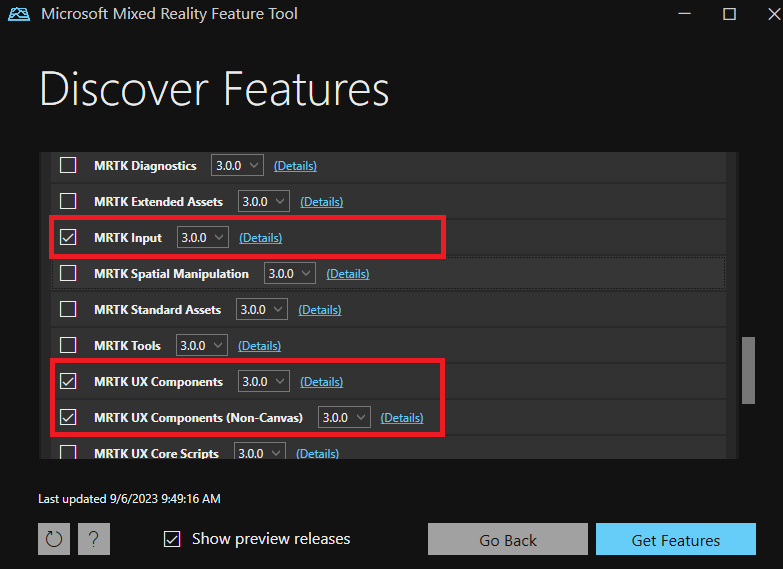Open Details link for MRTK UX Components
The height and width of the screenshot is (569, 783).
pyautogui.click(x=322, y=382)
